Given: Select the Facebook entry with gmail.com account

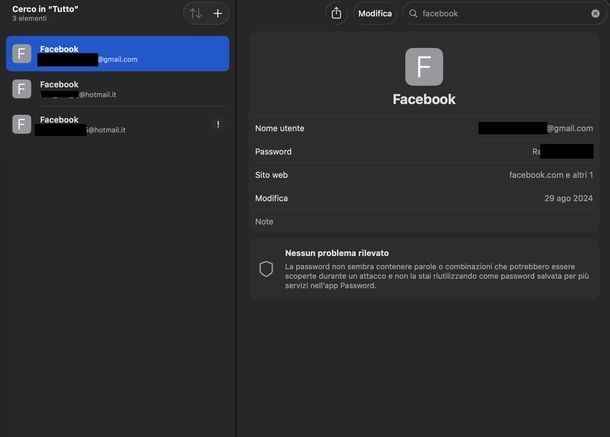Looking at the screenshot, I should pos(117,54).
